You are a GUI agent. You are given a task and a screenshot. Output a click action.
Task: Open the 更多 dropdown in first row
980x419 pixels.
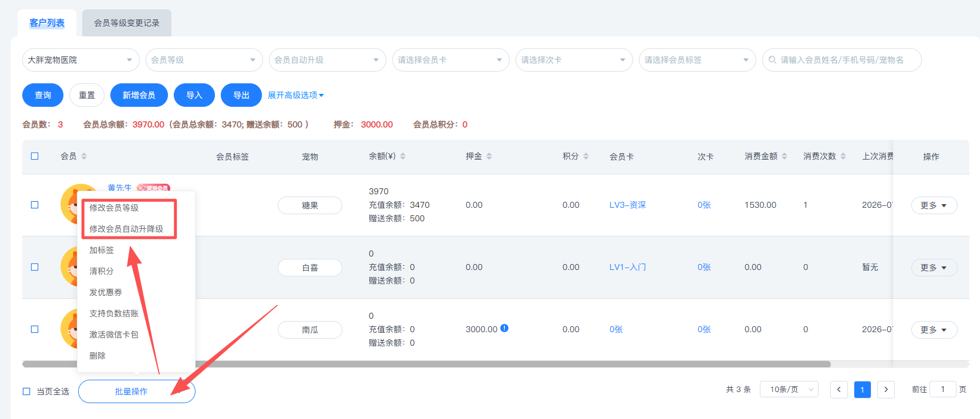coord(934,205)
